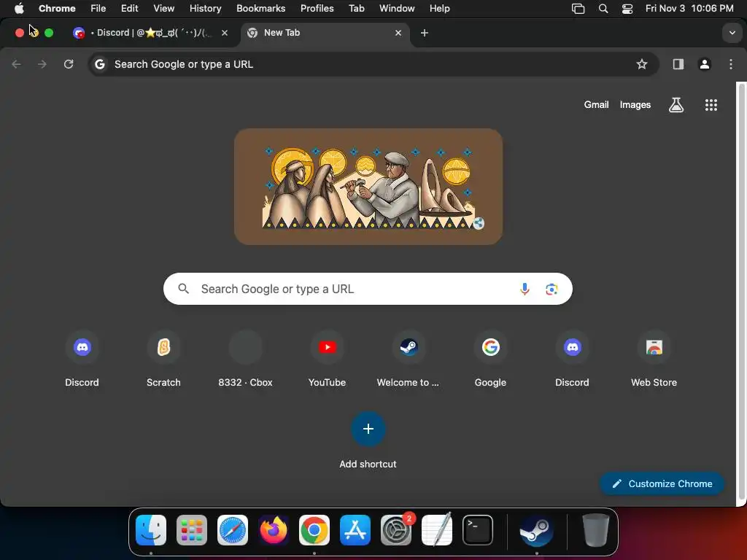Screen dimensions: 747x560
Task: Expand the tab search dropdown
Action: click(x=732, y=33)
